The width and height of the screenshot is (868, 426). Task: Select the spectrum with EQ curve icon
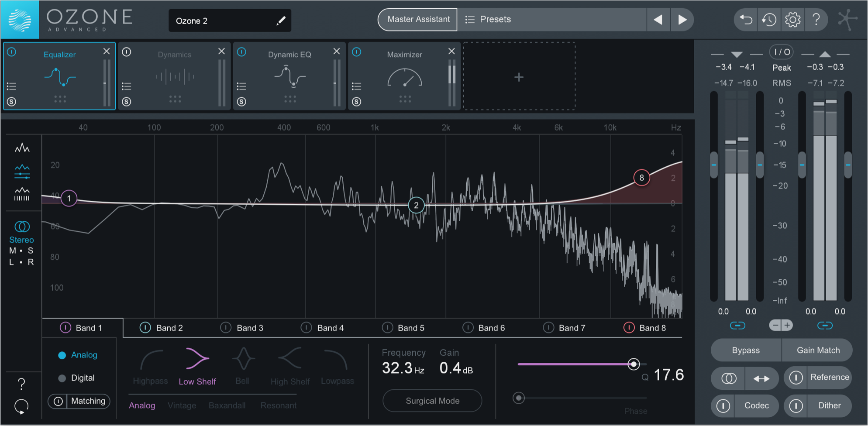tap(22, 172)
